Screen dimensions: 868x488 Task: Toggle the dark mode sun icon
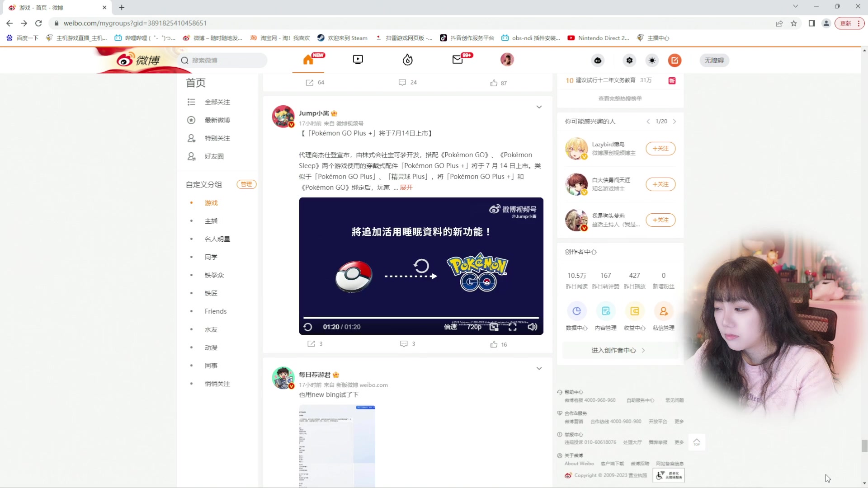652,60
